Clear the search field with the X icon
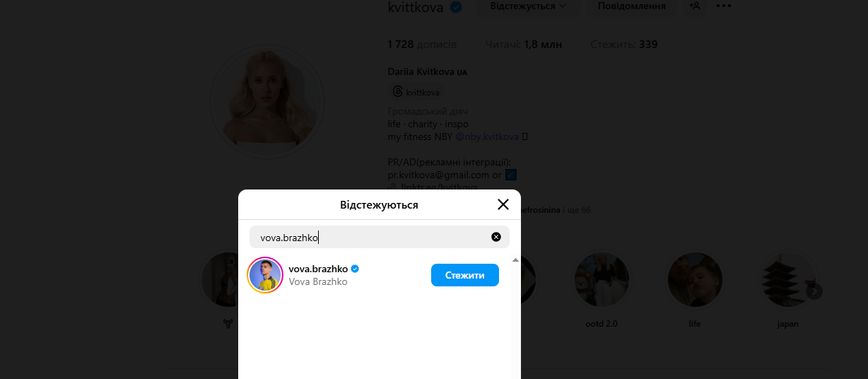Image resolution: width=868 pixels, height=379 pixels. click(496, 237)
